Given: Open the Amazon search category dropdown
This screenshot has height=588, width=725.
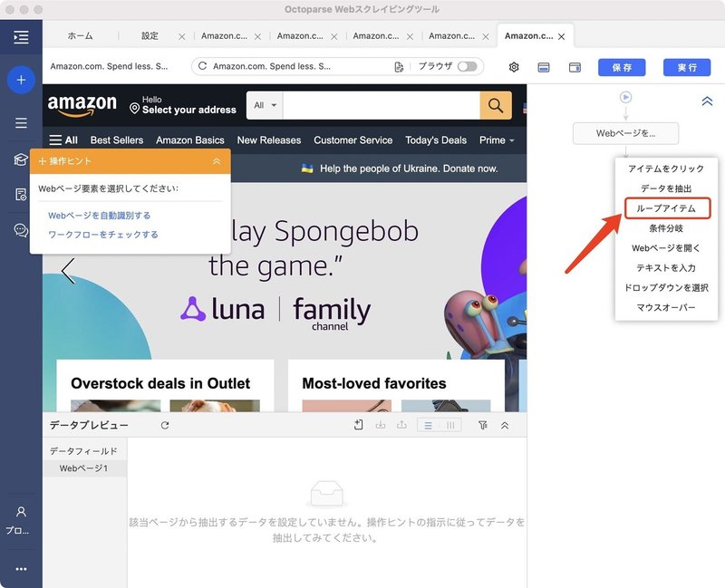Looking at the screenshot, I should [x=264, y=105].
